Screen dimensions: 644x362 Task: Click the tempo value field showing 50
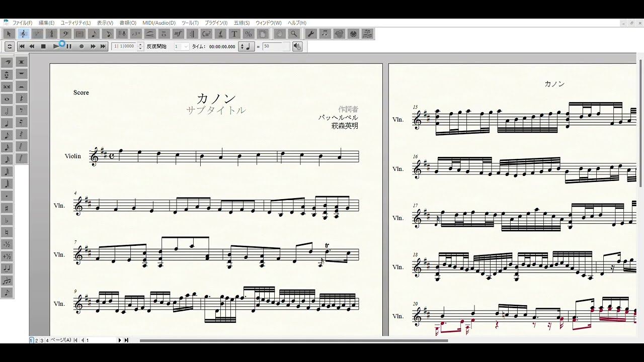(276, 46)
